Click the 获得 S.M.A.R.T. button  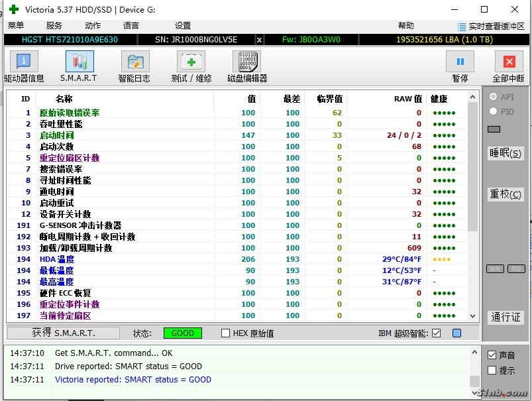(x=64, y=333)
